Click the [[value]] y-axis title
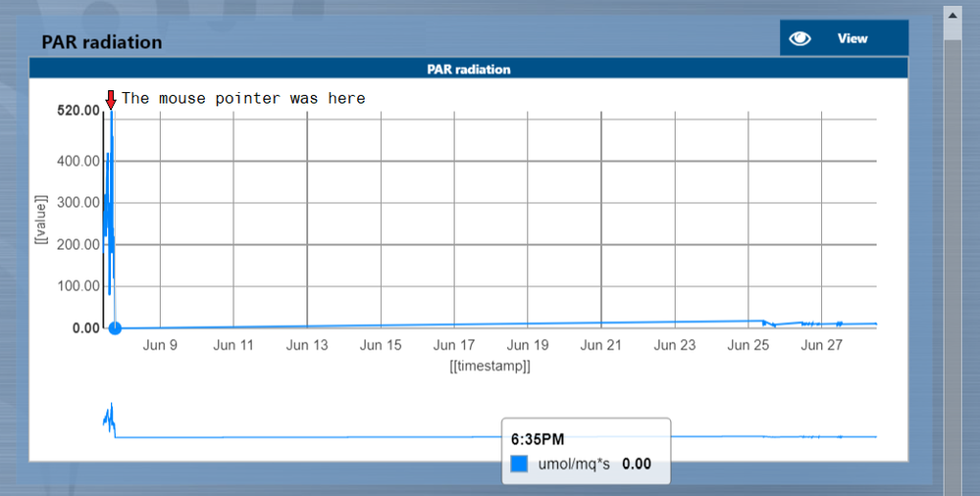 click(x=41, y=220)
